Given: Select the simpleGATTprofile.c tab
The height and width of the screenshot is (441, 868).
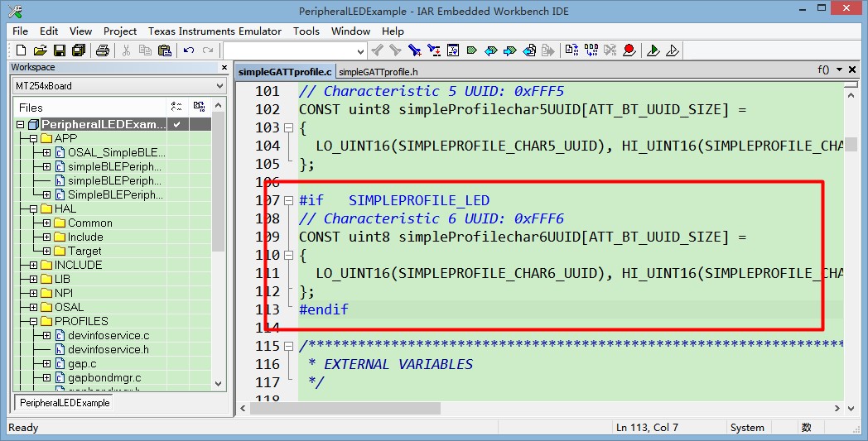Looking at the screenshot, I should pos(285,72).
